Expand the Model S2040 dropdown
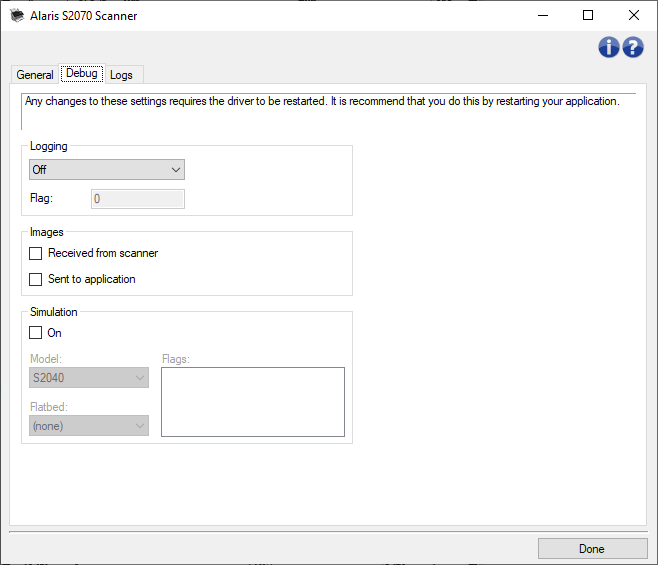This screenshot has height=565, width=658. point(90,377)
